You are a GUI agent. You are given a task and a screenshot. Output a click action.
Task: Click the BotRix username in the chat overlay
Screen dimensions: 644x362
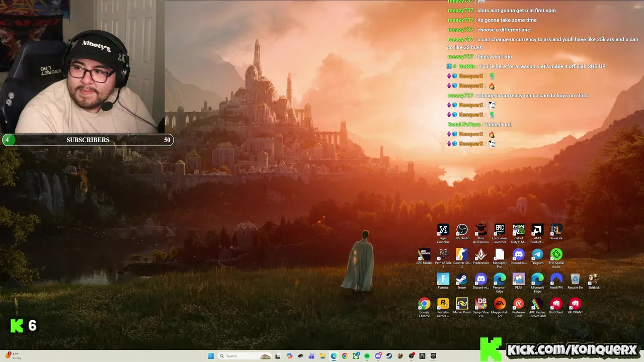click(468, 66)
